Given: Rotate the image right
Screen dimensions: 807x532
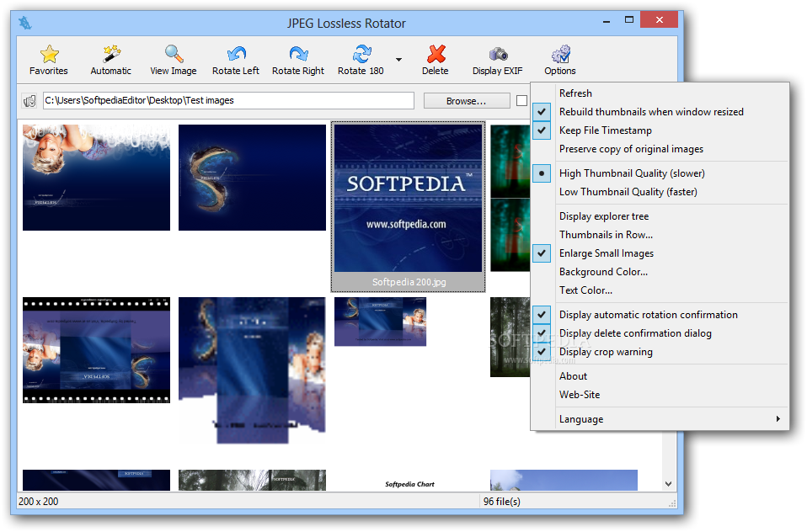Looking at the screenshot, I should tap(298, 60).
